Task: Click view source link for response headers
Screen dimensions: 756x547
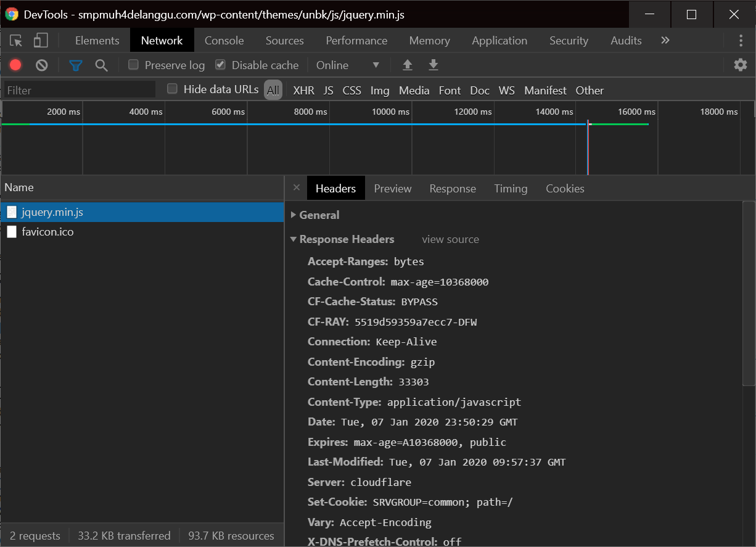Action: pyautogui.click(x=450, y=239)
